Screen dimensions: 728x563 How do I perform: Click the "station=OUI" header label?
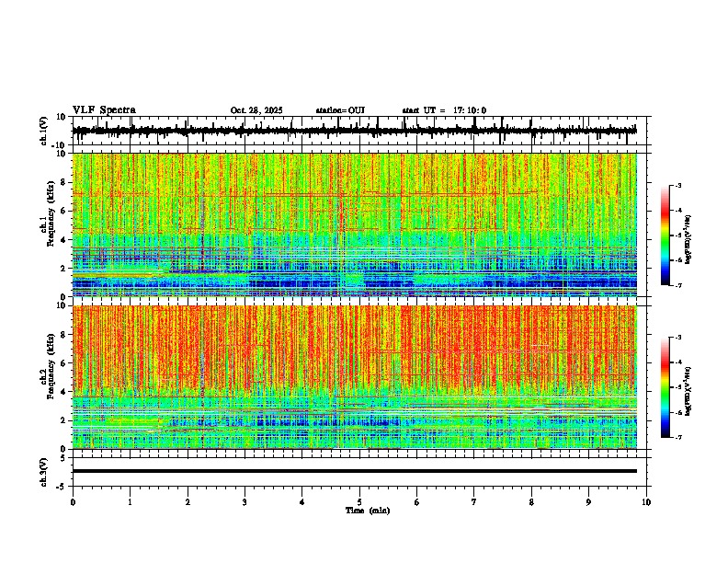pos(340,110)
